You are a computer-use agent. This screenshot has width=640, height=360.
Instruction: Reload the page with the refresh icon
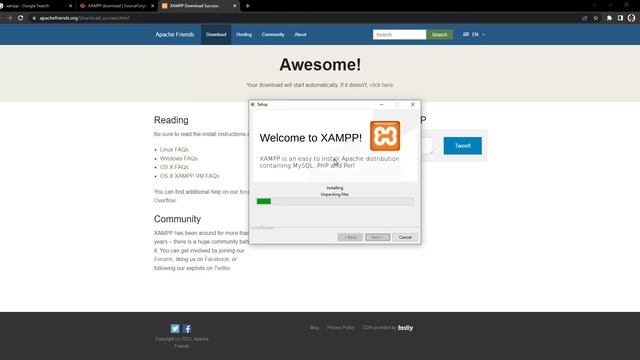[x=20, y=18]
